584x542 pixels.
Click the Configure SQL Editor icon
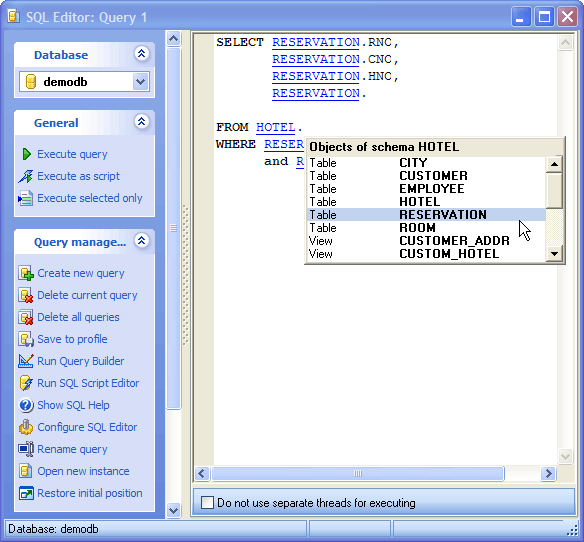26,427
